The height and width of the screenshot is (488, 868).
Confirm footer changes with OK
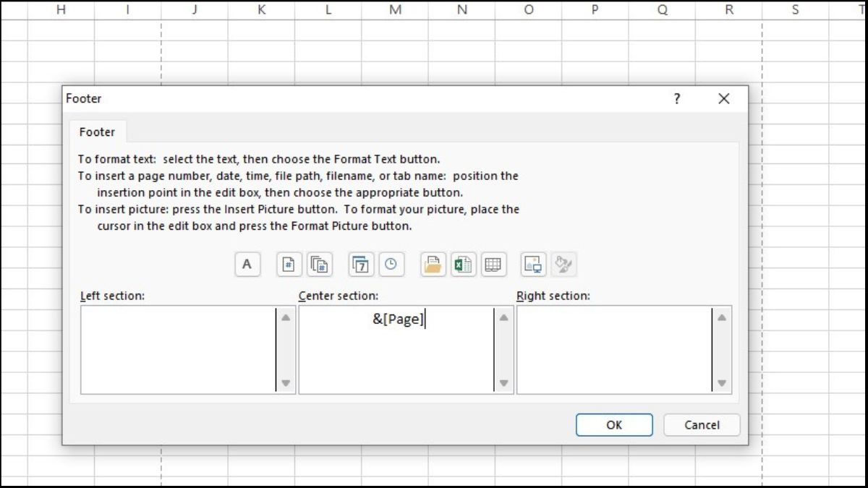[614, 424]
